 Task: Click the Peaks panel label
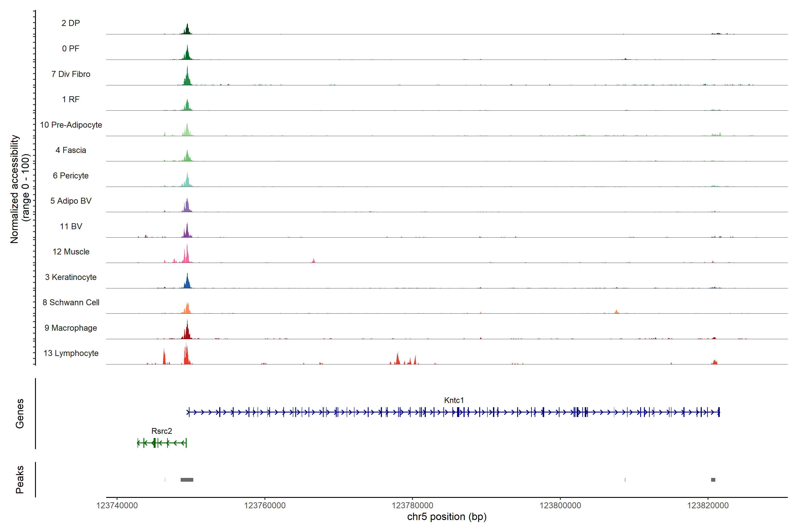20,479
